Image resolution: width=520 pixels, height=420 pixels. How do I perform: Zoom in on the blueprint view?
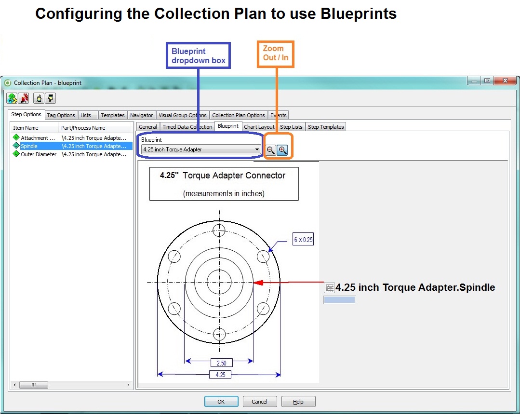(x=281, y=149)
